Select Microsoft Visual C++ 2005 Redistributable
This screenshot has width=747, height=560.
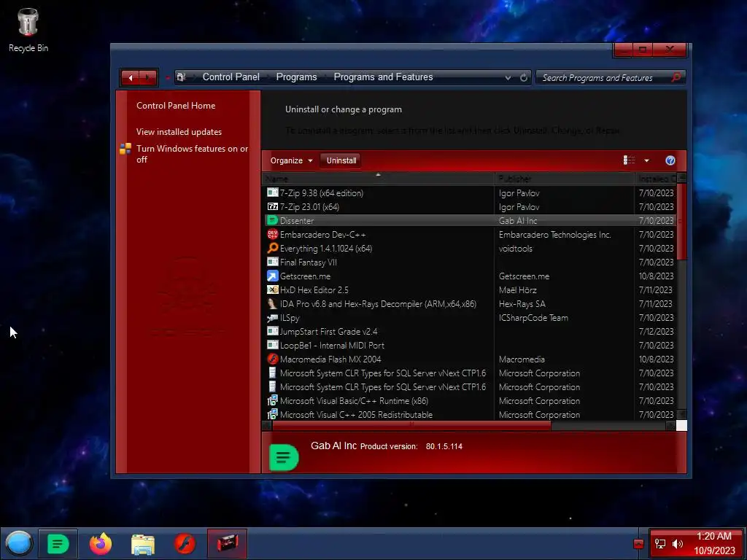pos(469,415)
